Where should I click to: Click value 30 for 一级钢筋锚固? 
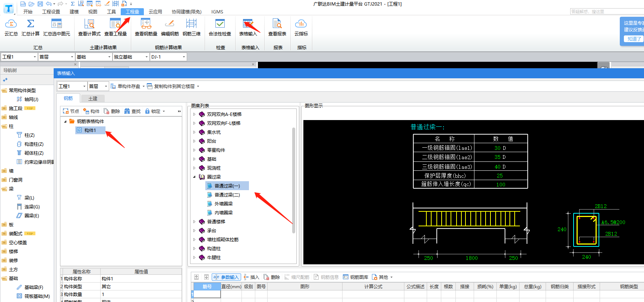497,148
